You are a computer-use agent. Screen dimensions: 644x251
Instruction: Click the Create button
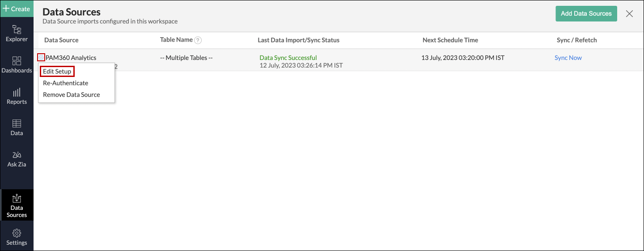(x=17, y=9)
